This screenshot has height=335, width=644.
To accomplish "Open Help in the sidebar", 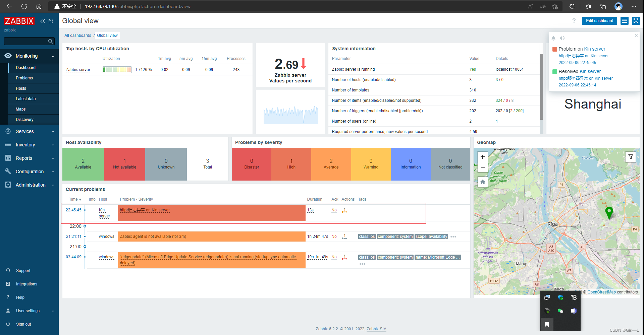I will (x=20, y=297).
